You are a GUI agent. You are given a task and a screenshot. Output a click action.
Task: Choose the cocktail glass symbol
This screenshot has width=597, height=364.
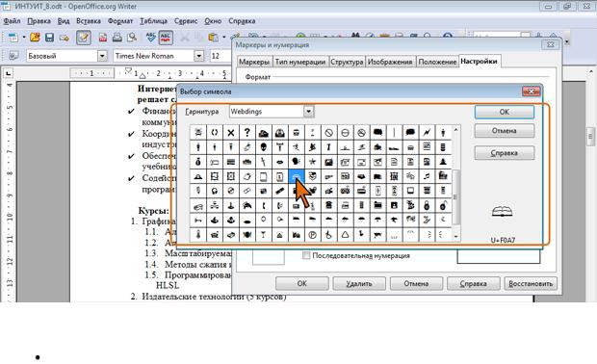pyautogui.click(x=263, y=235)
